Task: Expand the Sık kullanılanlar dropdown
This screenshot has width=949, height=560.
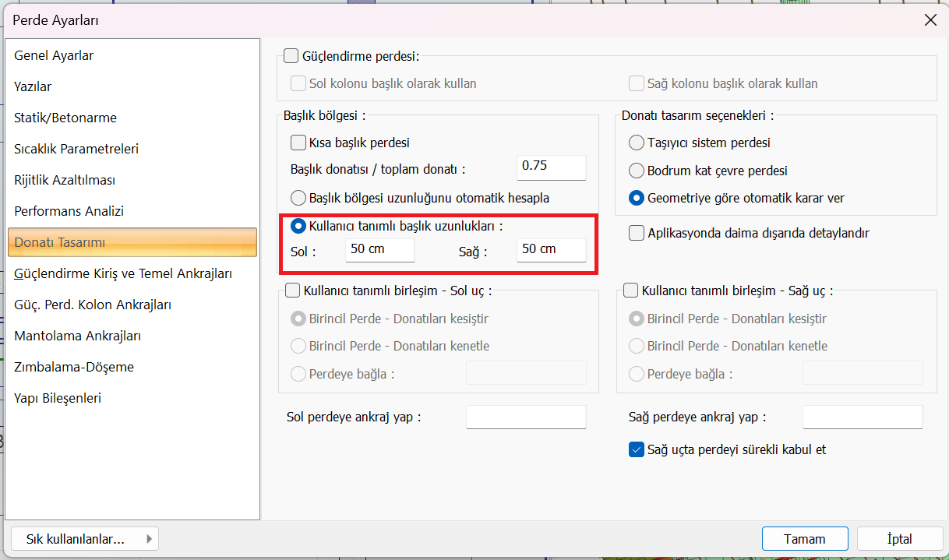Action: point(85,539)
